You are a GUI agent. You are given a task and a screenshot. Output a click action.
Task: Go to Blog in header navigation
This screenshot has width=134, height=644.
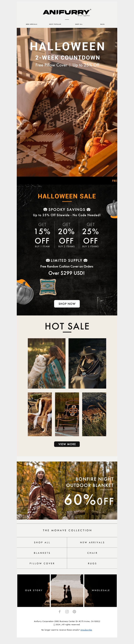click(103, 24)
